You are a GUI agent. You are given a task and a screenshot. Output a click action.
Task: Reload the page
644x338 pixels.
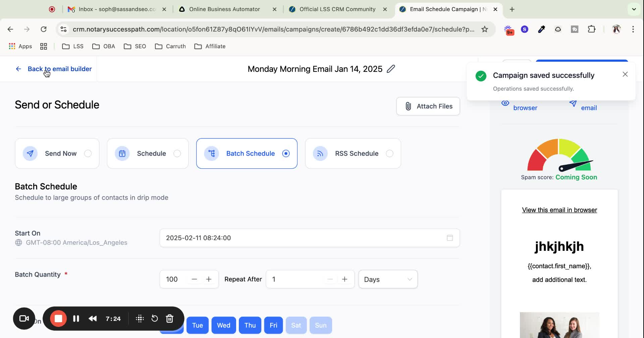(x=44, y=29)
